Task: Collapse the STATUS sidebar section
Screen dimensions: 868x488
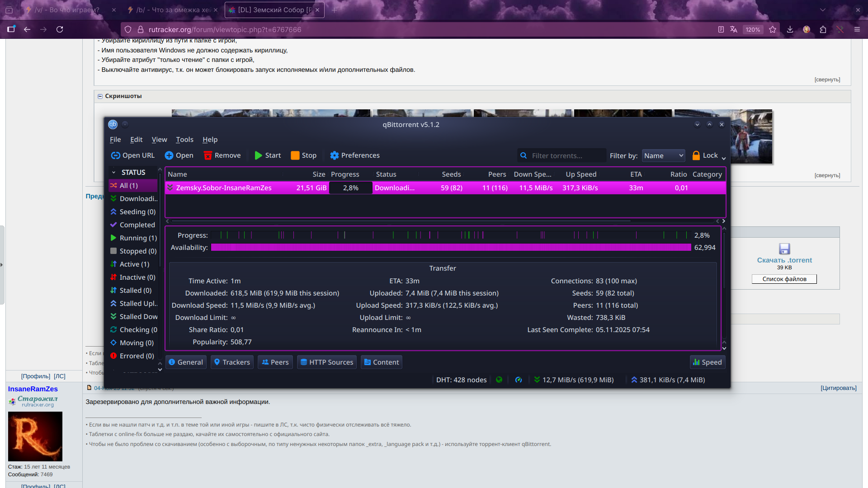Action: [114, 173]
